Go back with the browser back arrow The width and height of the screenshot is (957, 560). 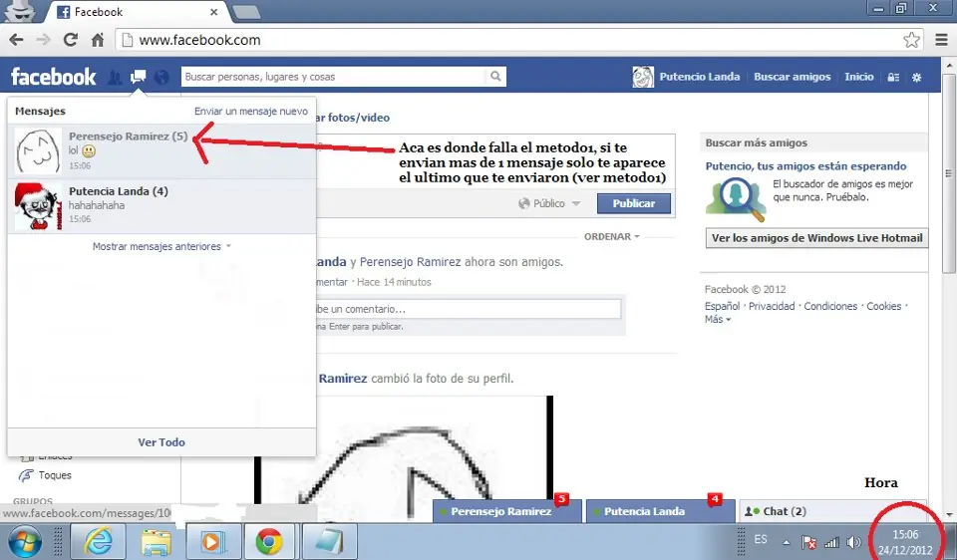pyautogui.click(x=17, y=40)
